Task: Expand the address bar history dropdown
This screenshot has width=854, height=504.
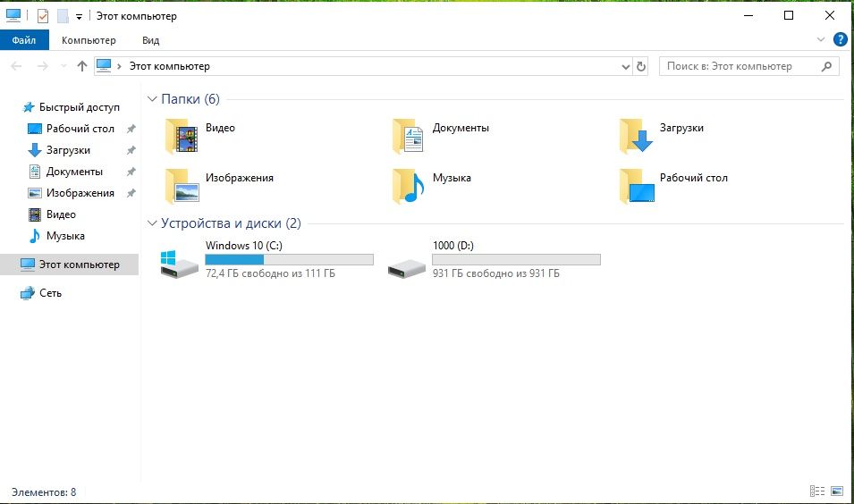Action: click(x=625, y=66)
